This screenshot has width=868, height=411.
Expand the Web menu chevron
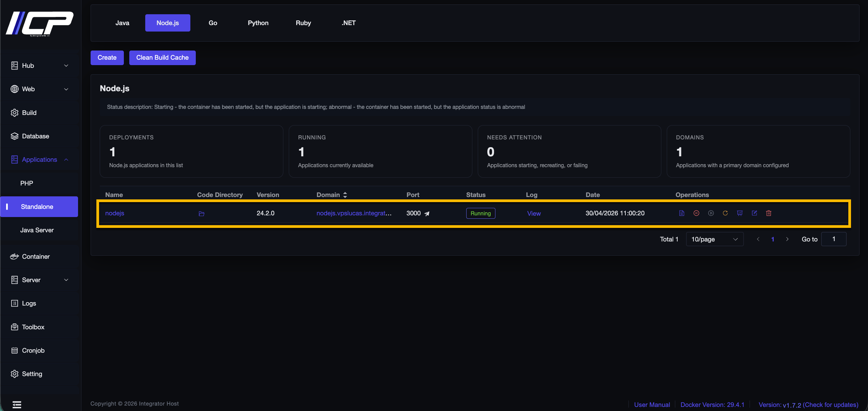pyautogui.click(x=66, y=89)
